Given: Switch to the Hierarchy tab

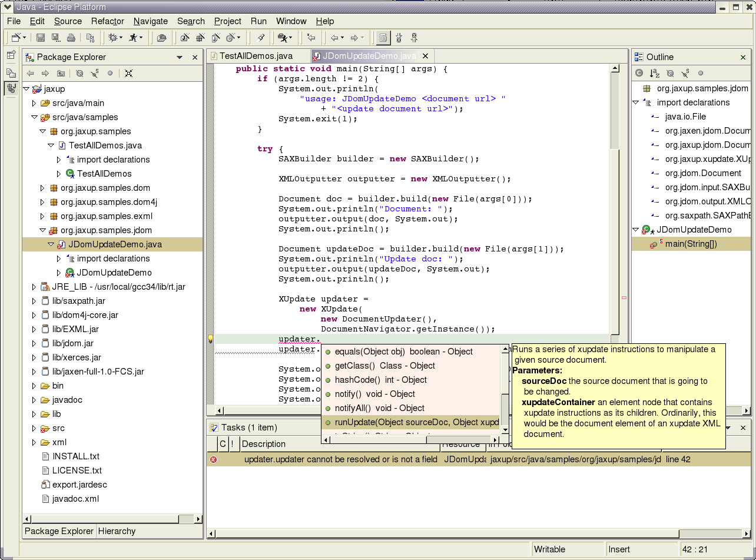Looking at the screenshot, I should (117, 531).
